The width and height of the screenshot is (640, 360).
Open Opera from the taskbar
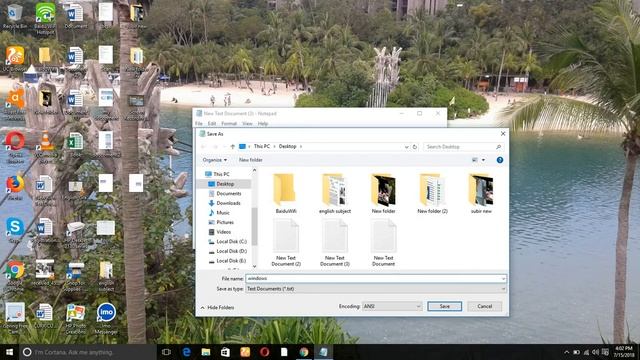point(264,352)
